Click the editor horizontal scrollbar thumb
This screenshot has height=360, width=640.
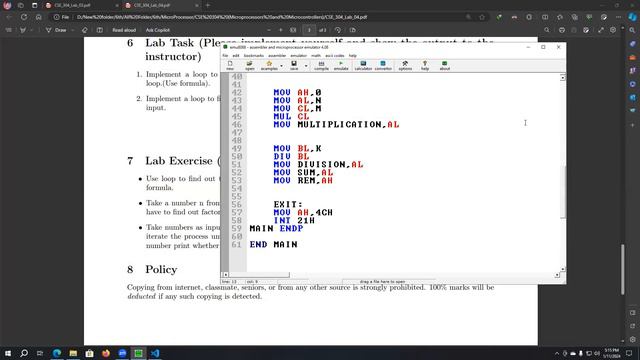coord(259,275)
